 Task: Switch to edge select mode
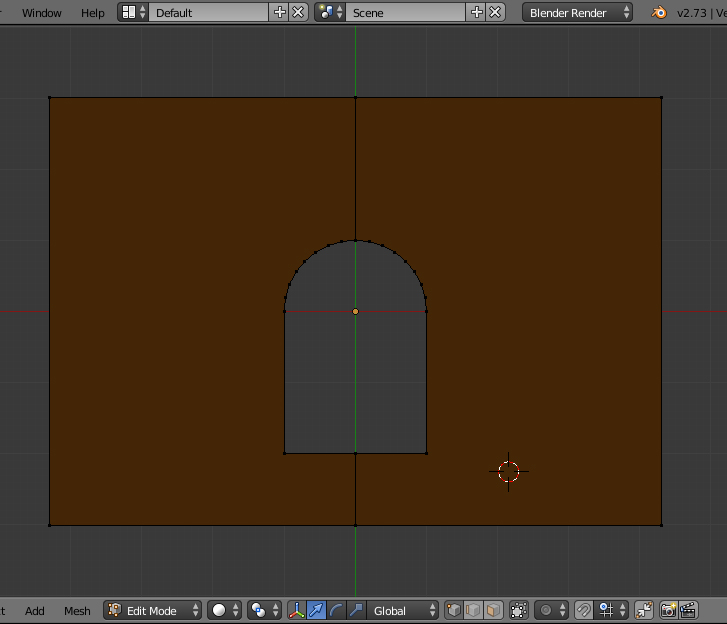coord(474,610)
